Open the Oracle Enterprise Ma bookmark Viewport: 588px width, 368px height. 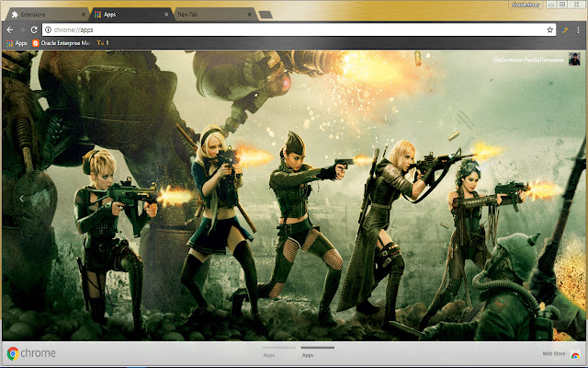62,43
